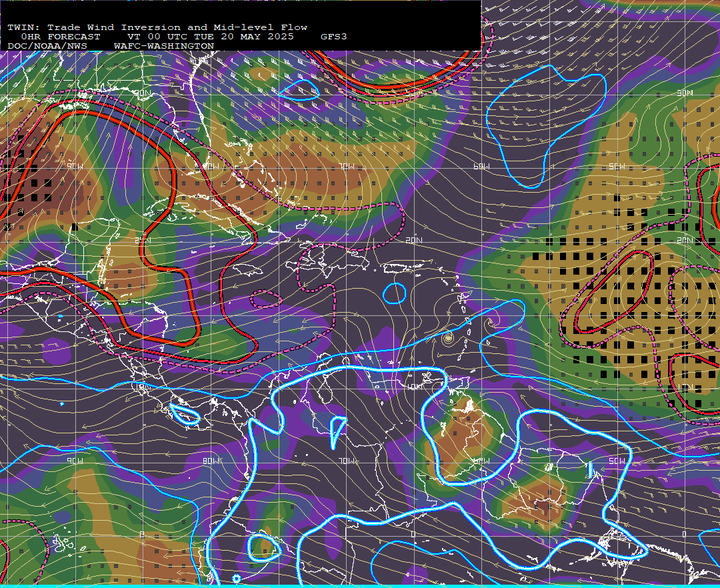Click the '80W' label in the Pacific south of Panama
The width and height of the screenshot is (720, 588).
tap(211, 461)
